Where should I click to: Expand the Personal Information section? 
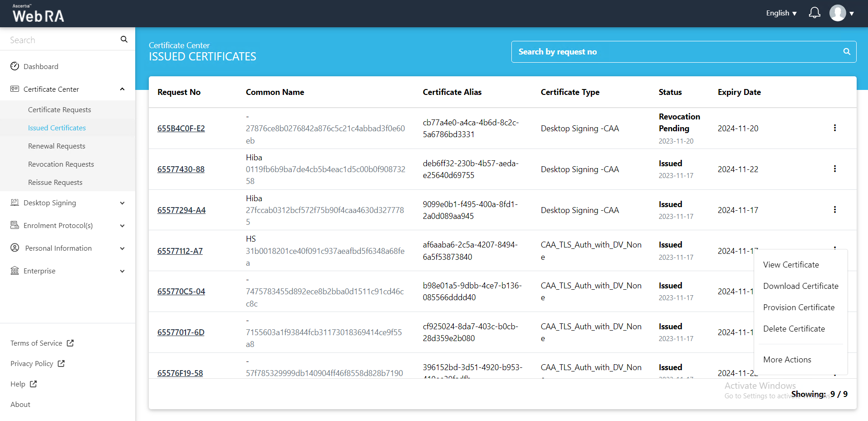point(122,248)
